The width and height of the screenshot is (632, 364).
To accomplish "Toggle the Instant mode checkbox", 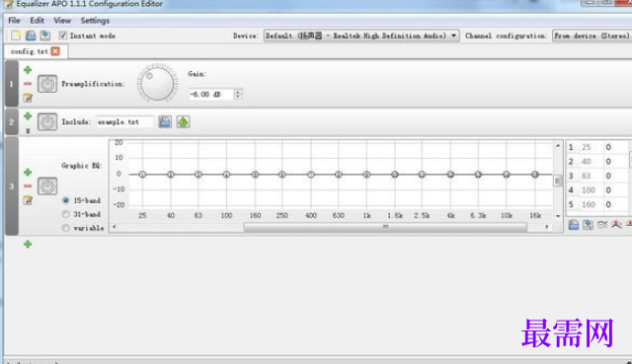I will (x=63, y=36).
